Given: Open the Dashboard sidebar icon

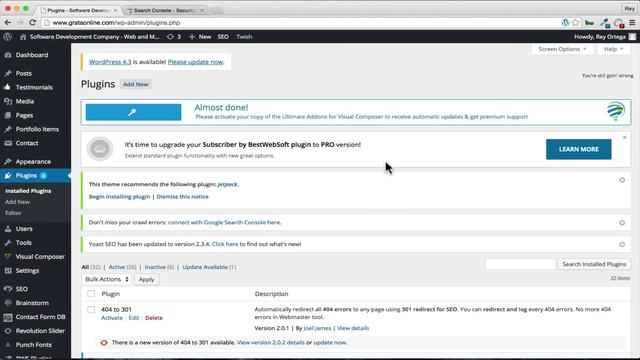Looking at the screenshot, I should pyautogui.click(x=8, y=55).
